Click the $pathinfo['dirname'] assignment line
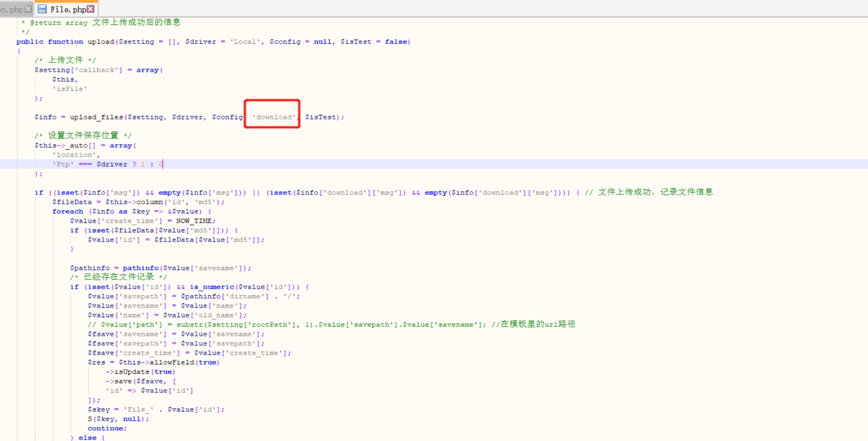This screenshot has height=441, width=868. click(194, 297)
